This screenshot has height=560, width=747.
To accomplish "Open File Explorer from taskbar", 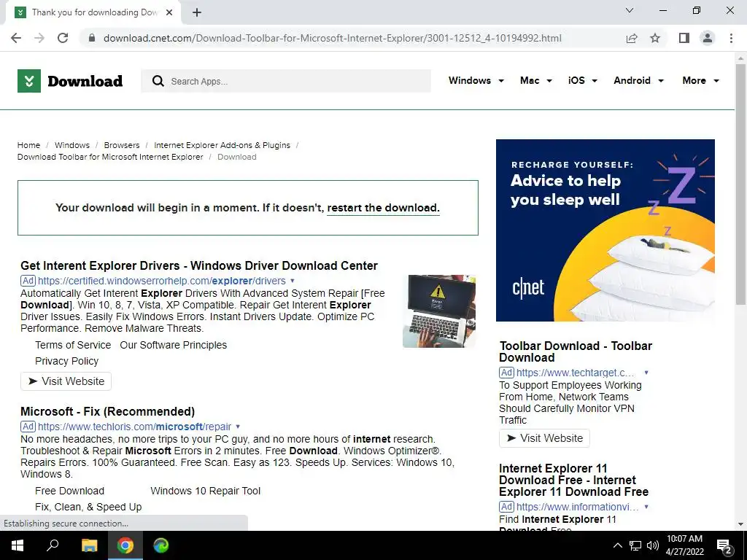I will tap(89, 545).
